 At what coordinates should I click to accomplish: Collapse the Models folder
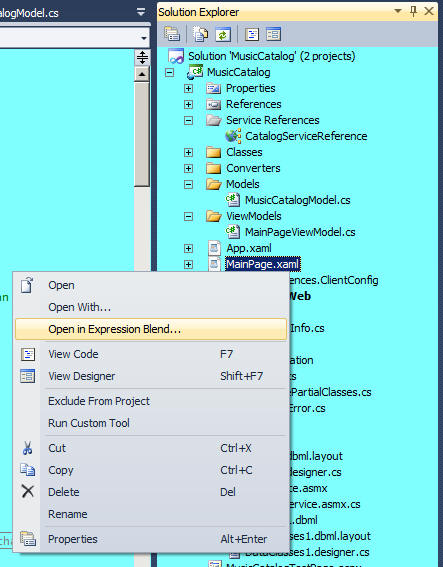coord(188,184)
